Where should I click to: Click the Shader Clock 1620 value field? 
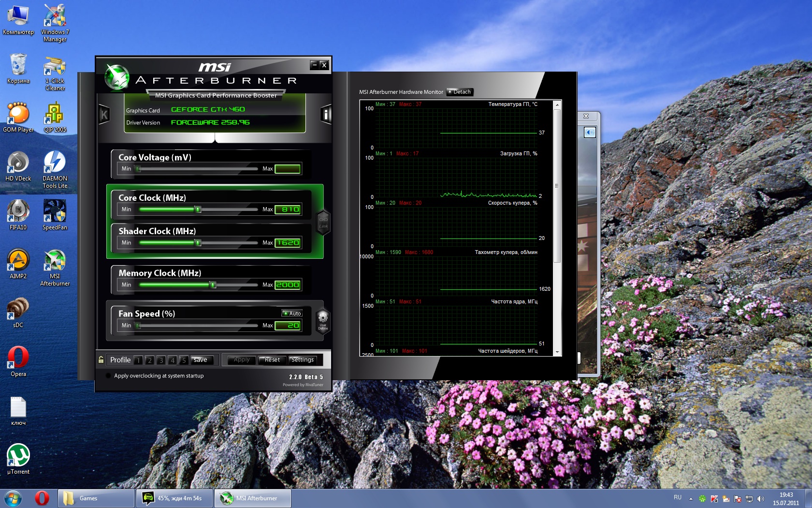pyautogui.click(x=288, y=243)
